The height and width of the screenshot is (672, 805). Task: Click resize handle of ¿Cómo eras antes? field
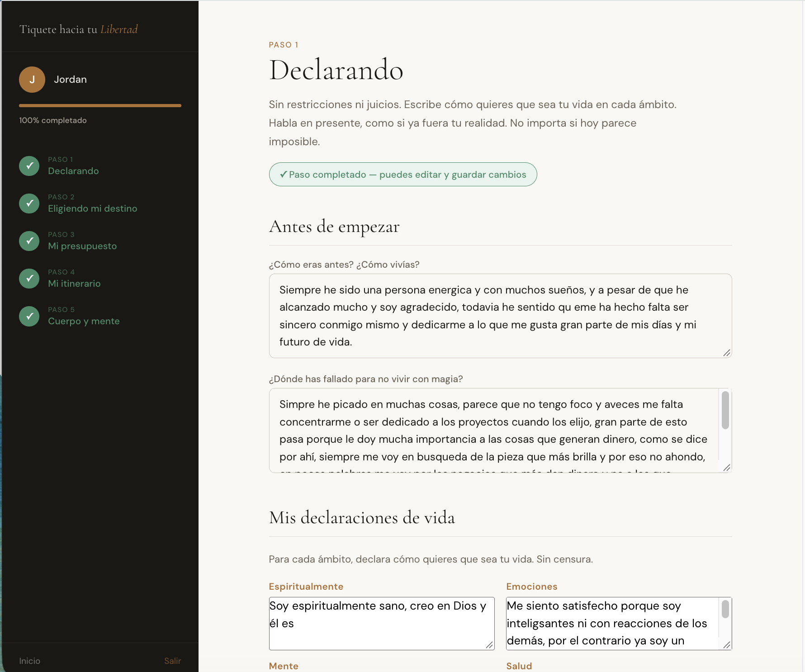tap(727, 353)
